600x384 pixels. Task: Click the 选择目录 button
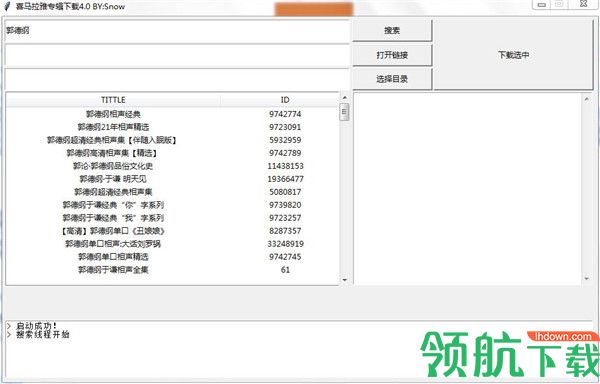click(x=392, y=79)
